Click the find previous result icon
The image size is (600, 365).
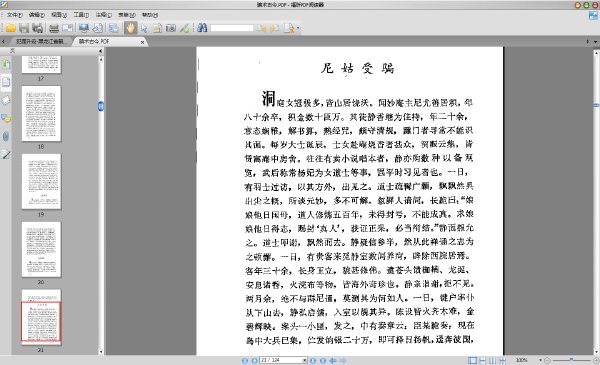click(x=262, y=28)
